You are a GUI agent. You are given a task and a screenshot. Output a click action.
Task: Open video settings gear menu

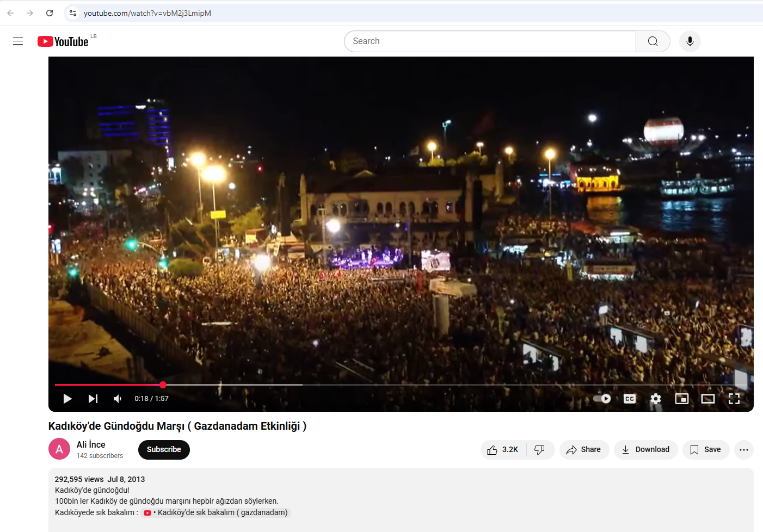[x=656, y=399]
